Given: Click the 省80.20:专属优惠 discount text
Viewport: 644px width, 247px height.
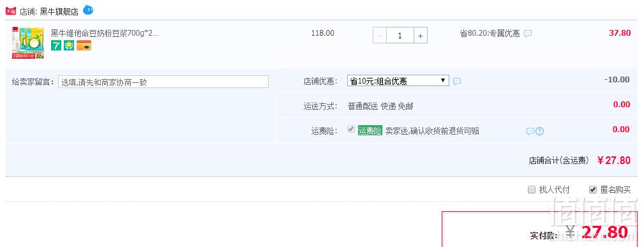Looking at the screenshot, I should tap(490, 34).
